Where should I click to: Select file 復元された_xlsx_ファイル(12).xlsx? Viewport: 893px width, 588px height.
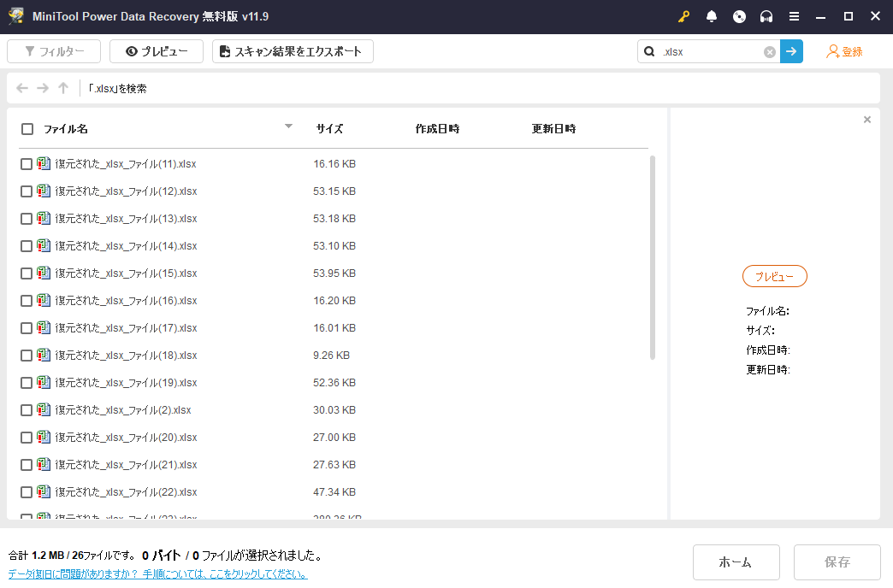tap(126, 191)
